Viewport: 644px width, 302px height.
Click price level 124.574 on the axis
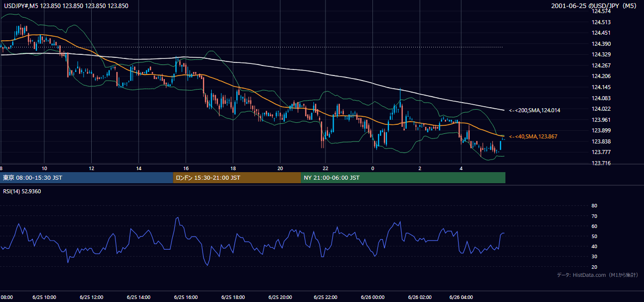601,11
